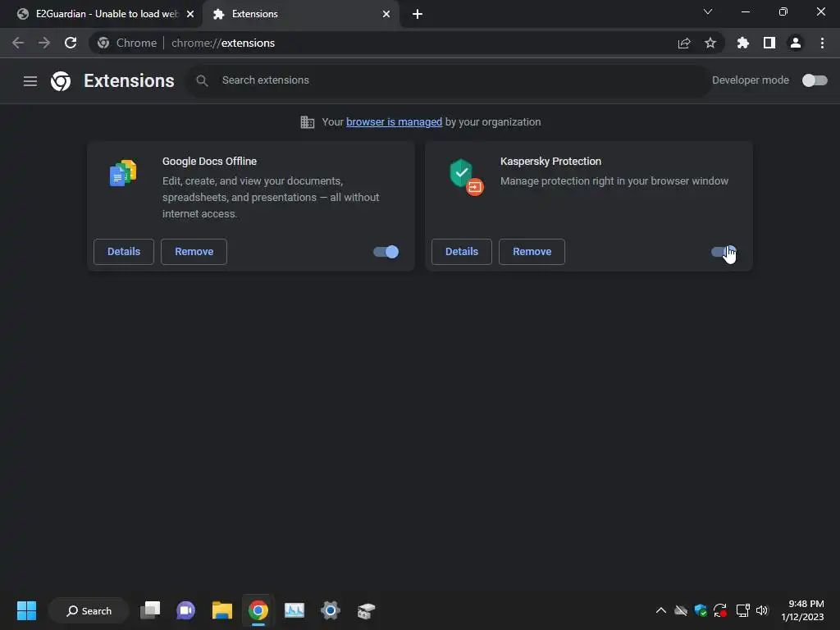Open Windows Start menu
840x630 pixels.
26,610
